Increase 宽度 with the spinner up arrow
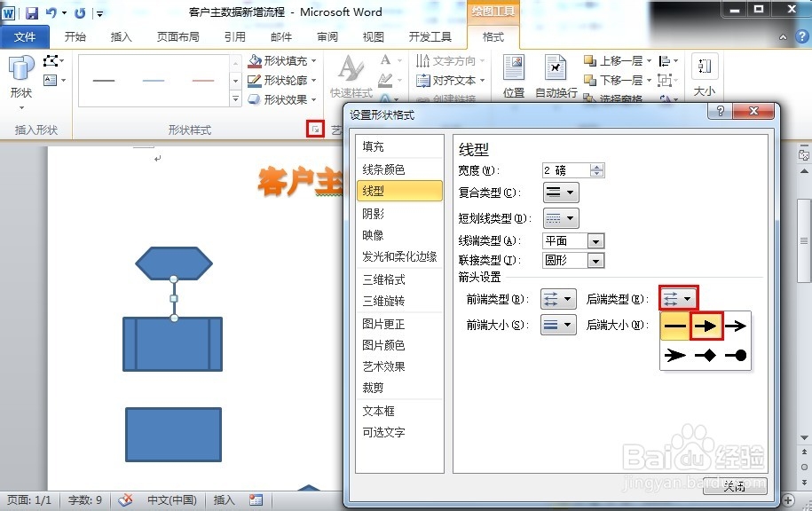This screenshot has height=511, width=812. tap(596, 166)
